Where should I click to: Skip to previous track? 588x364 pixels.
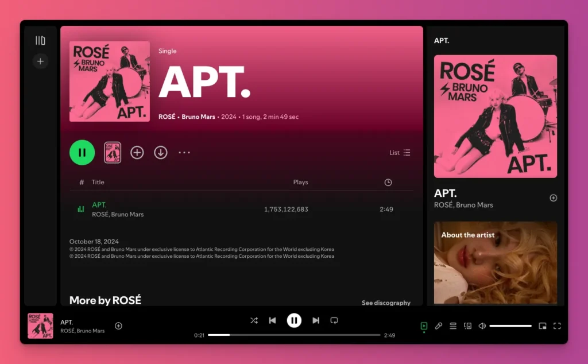click(273, 320)
